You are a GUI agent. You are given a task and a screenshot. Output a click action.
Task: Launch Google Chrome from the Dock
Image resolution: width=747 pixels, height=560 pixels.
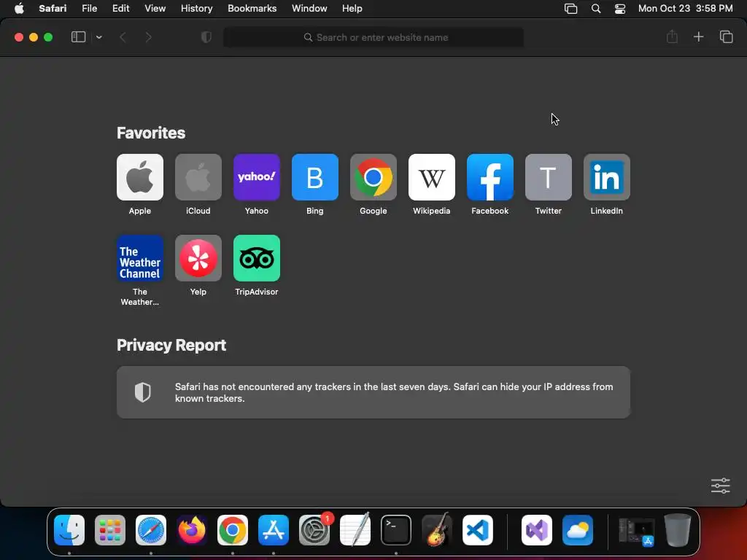click(x=233, y=530)
